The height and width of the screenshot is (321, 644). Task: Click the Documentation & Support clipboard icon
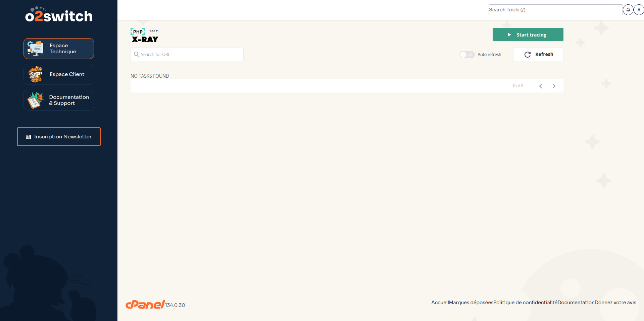pyautogui.click(x=36, y=100)
